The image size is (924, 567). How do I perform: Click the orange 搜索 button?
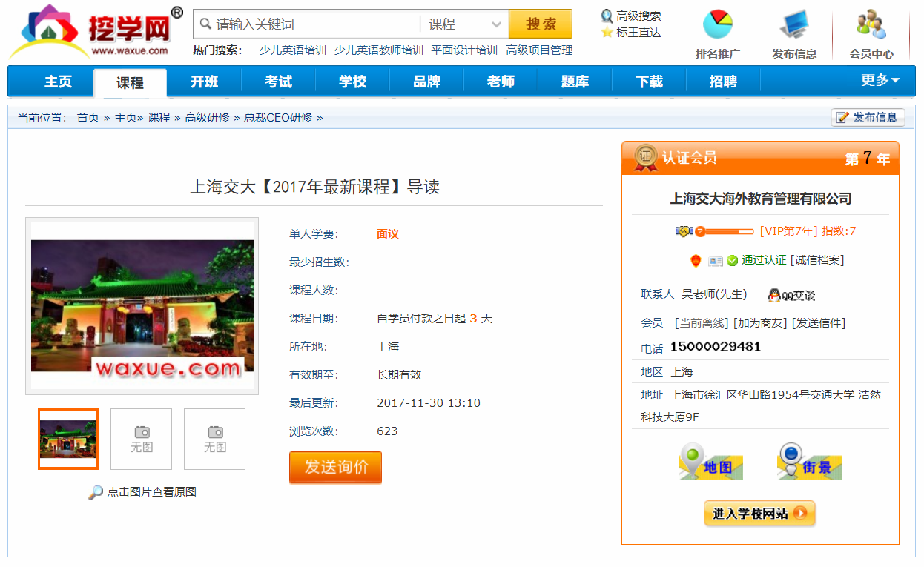[541, 24]
